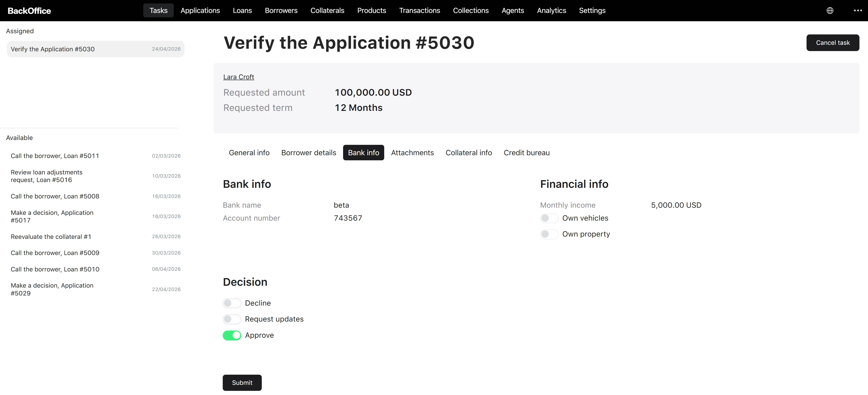Click the Cancel task button
The image size is (868, 395).
pyautogui.click(x=833, y=43)
